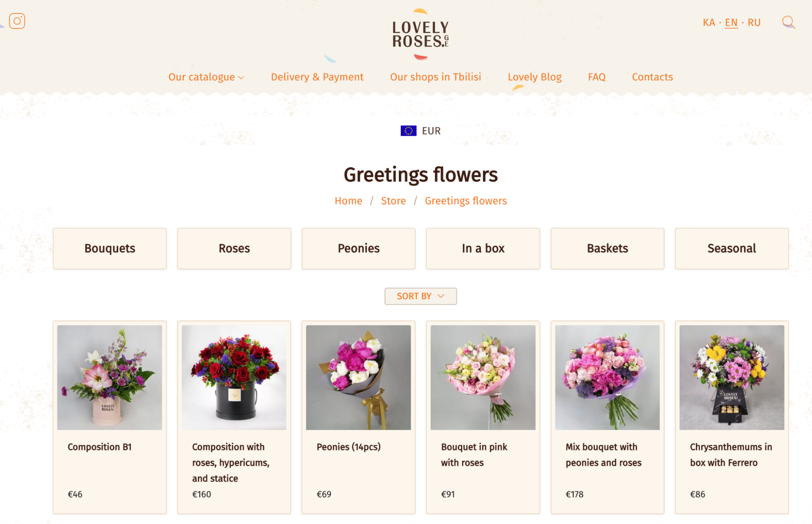Click the EU flag currency icon
Image resolution: width=812 pixels, height=524 pixels.
click(408, 131)
